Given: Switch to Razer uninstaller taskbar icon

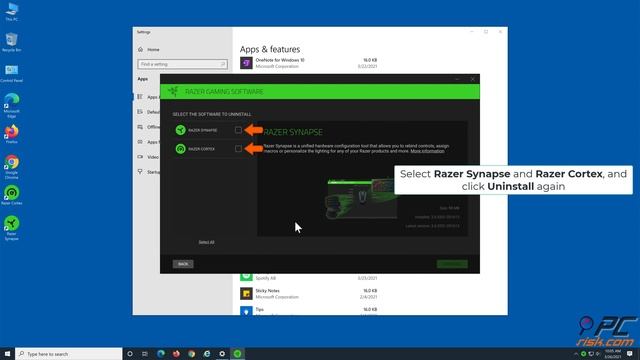Looking at the screenshot, I should [238, 354].
